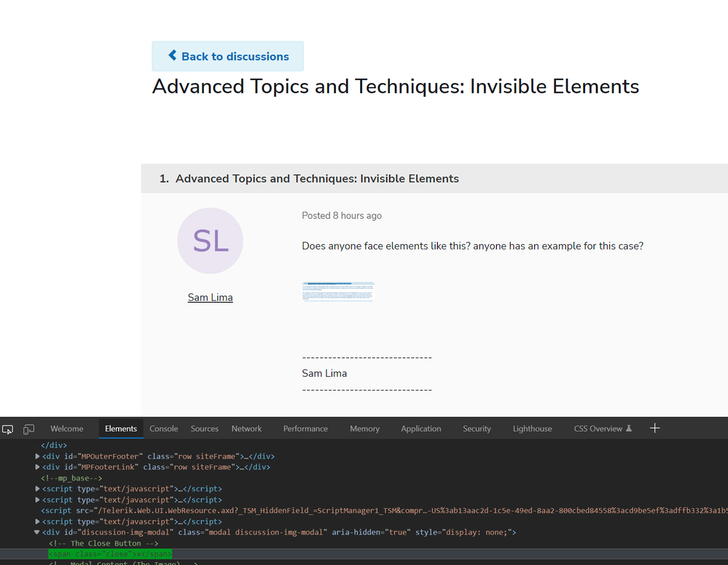Select the Telerik WebResource script src line

click(291, 511)
